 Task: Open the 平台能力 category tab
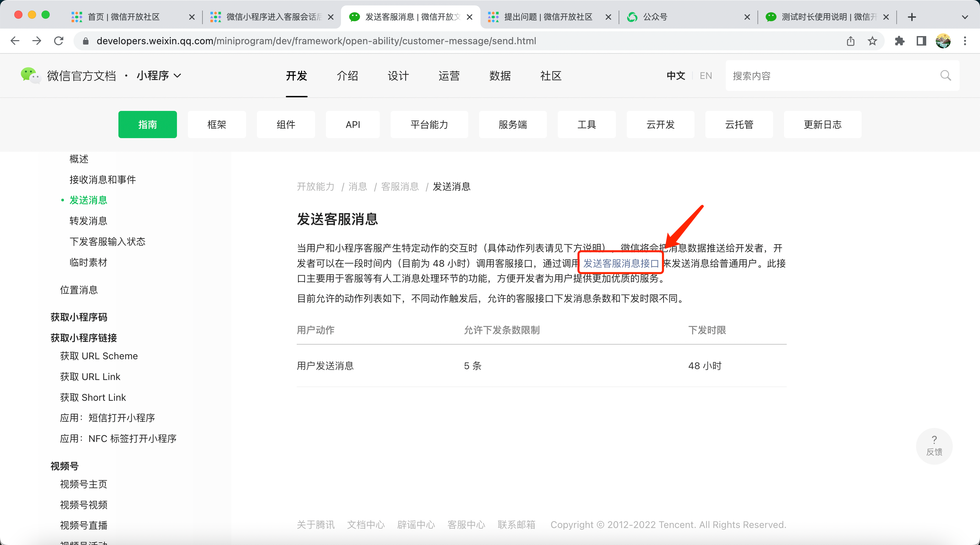coord(429,125)
